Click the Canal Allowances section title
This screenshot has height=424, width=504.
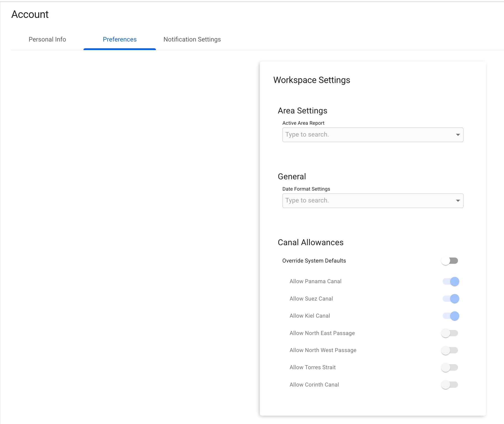[311, 242]
